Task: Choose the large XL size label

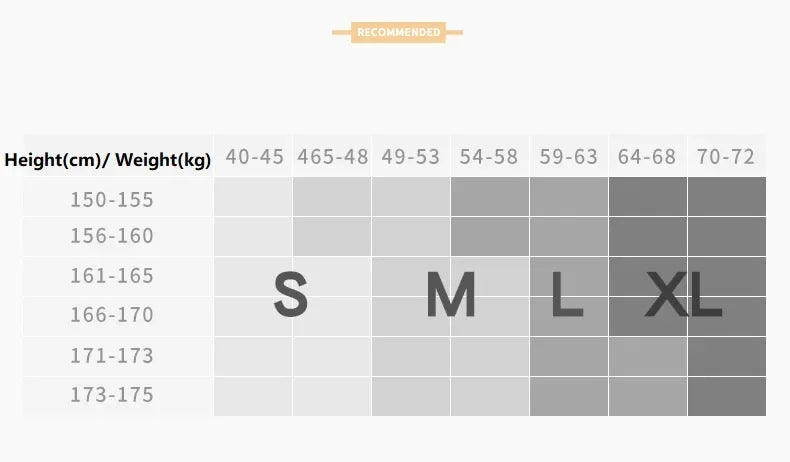Action: (683, 295)
